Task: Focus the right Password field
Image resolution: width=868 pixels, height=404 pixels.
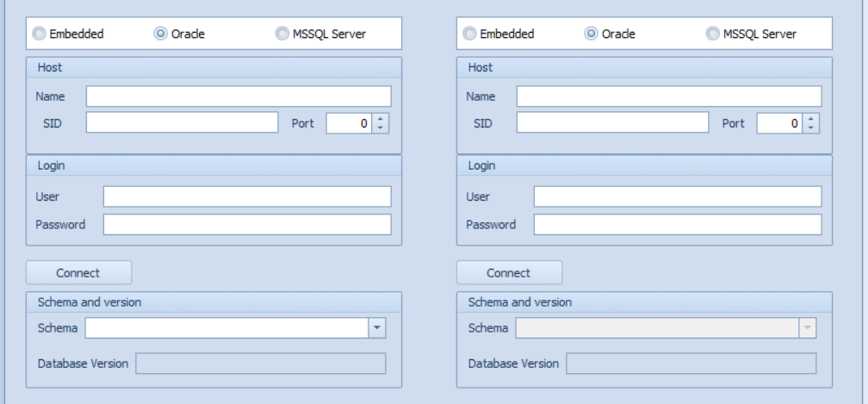Action: pos(678,224)
